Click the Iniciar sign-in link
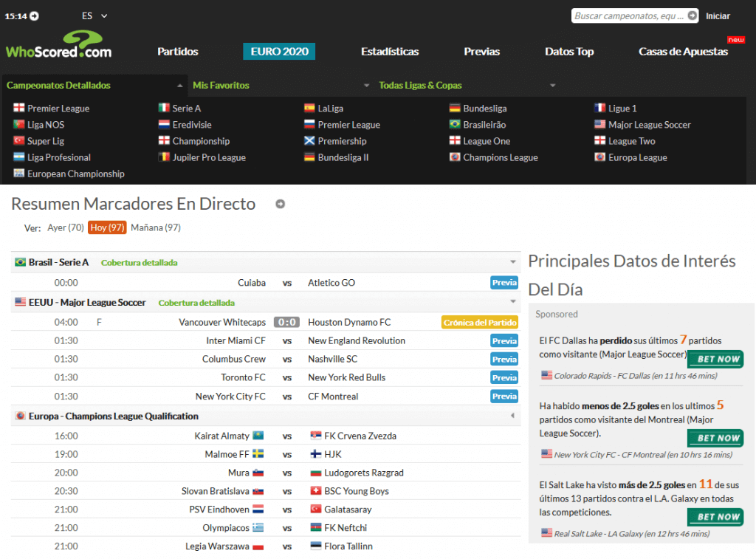The width and height of the screenshot is (756, 559). point(718,16)
